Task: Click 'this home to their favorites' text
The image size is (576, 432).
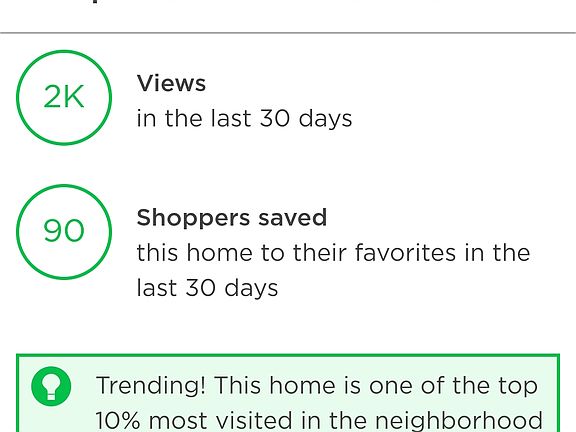Action: point(296,253)
